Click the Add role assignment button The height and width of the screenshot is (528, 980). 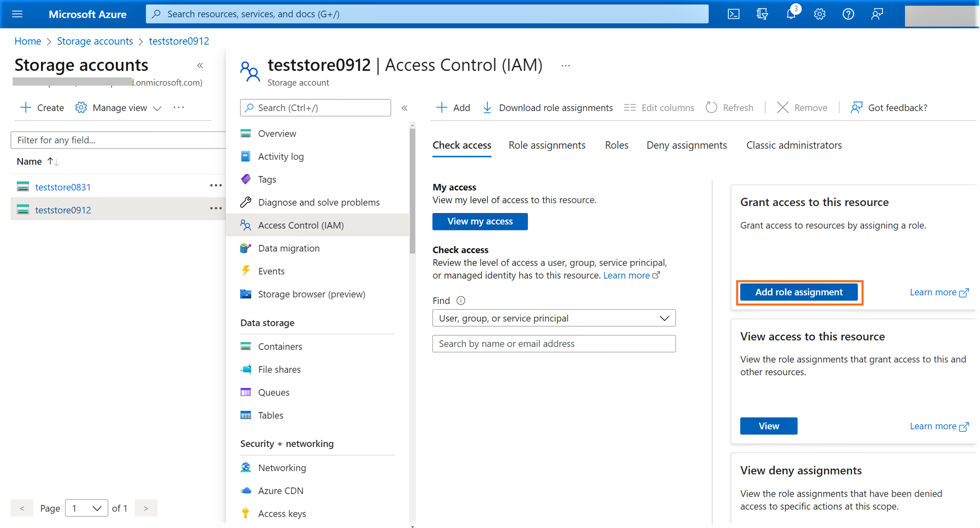click(x=798, y=292)
